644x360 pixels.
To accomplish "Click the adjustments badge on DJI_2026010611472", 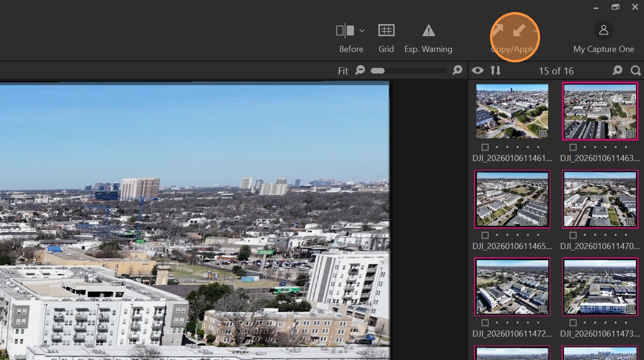I will tap(543, 309).
